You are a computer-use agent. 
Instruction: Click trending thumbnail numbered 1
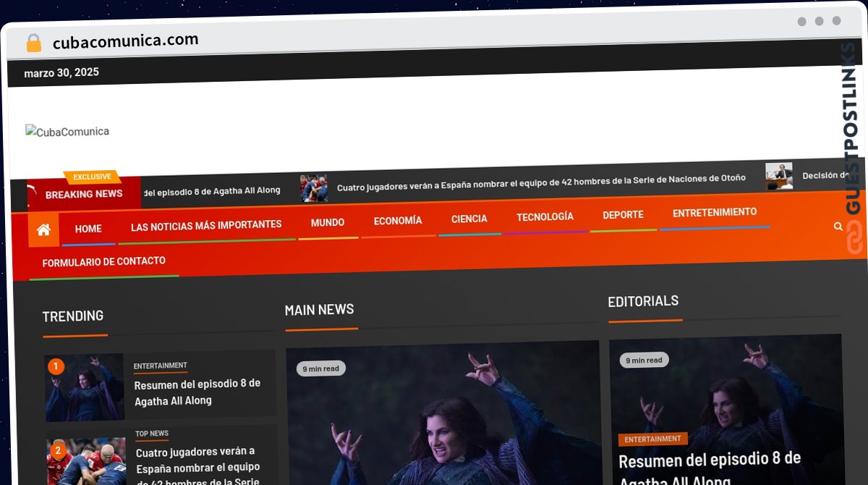(85, 388)
